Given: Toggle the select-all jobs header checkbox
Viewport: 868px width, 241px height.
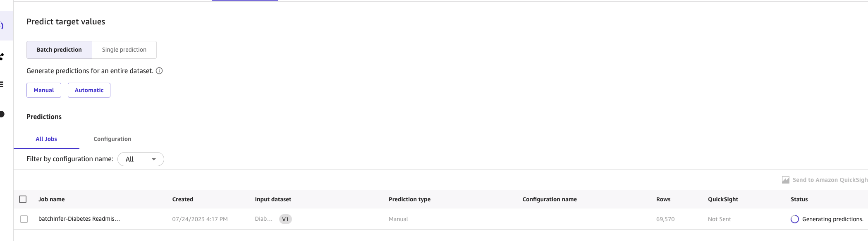Looking at the screenshot, I should click(23, 199).
